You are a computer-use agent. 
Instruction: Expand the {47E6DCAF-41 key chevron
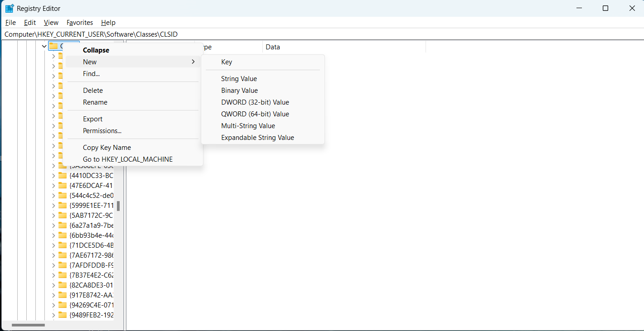(53, 186)
